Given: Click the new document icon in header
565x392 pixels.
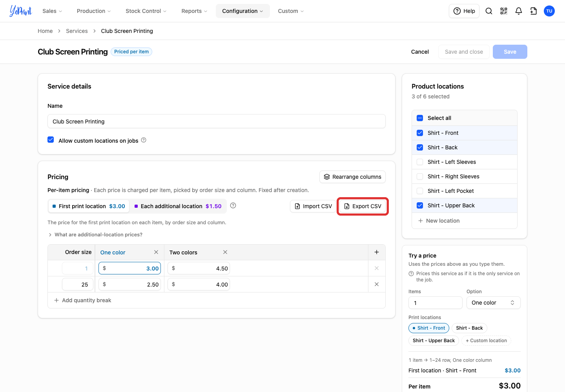Looking at the screenshot, I should [534, 11].
